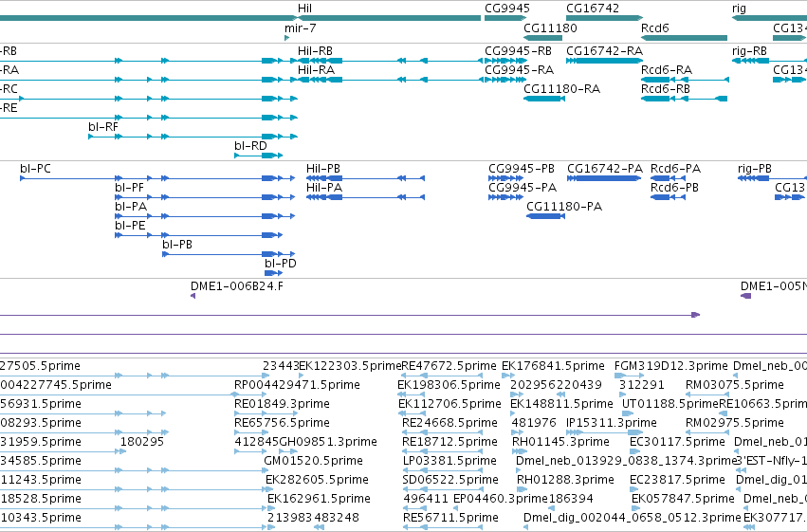Click the mir-7 gene label
807x532 pixels.
pos(300,28)
